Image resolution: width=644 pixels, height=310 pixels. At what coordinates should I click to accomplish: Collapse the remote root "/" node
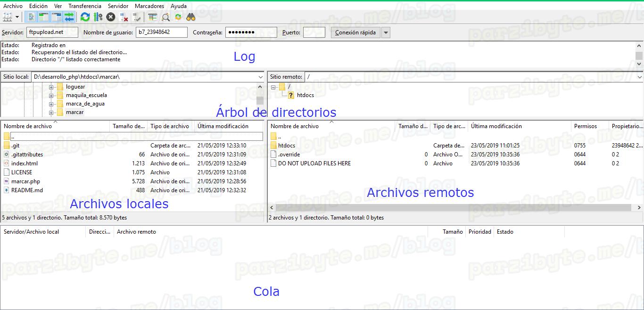273,87
